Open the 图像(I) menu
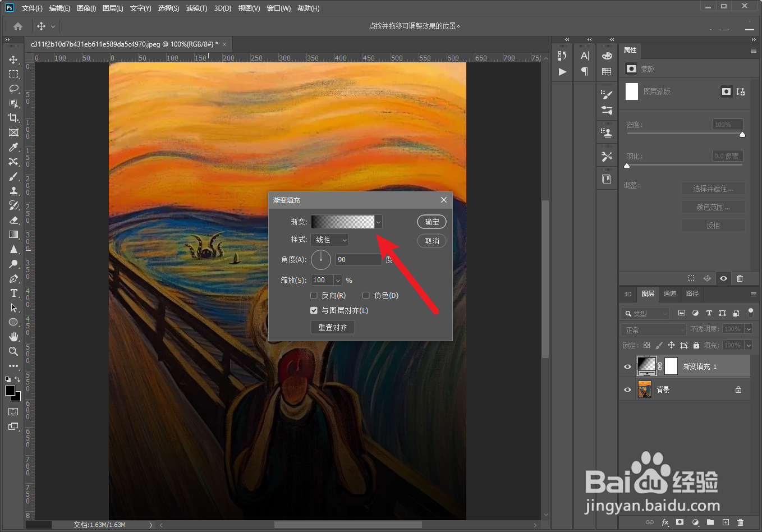The image size is (762, 532). (x=86, y=8)
